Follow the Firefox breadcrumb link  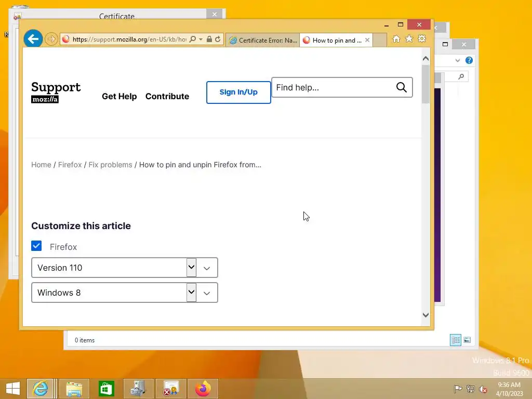(x=70, y=165)
